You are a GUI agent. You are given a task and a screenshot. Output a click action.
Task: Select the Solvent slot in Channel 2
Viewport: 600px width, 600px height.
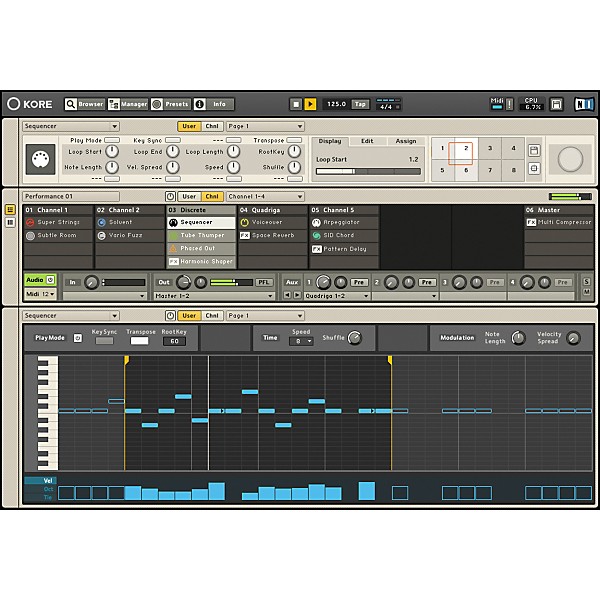130,222
